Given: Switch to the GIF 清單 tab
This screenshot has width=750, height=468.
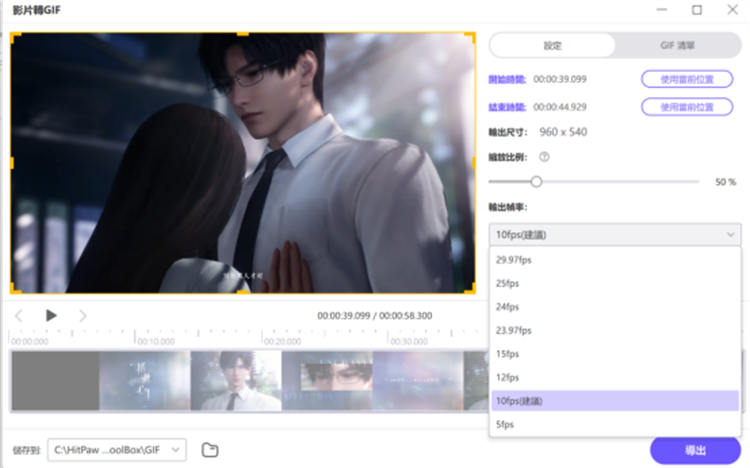Looking at the screenshot, I should pyautogui.click(x=676, y=46).
